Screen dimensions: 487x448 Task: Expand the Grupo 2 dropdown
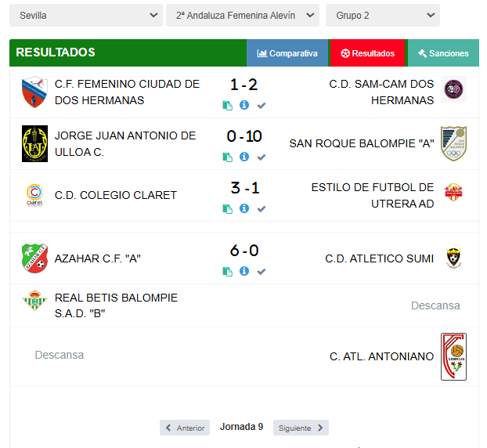[383, 15]
